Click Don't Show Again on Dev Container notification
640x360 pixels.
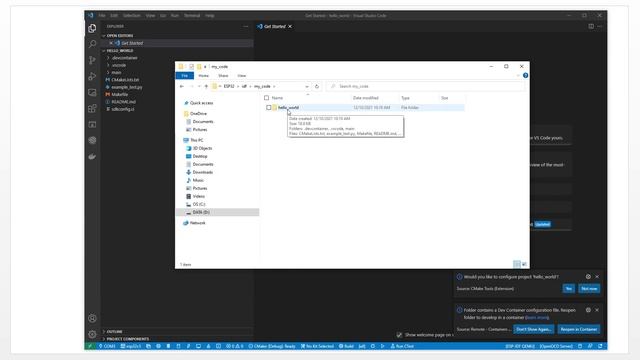click(x=533, y=329)
